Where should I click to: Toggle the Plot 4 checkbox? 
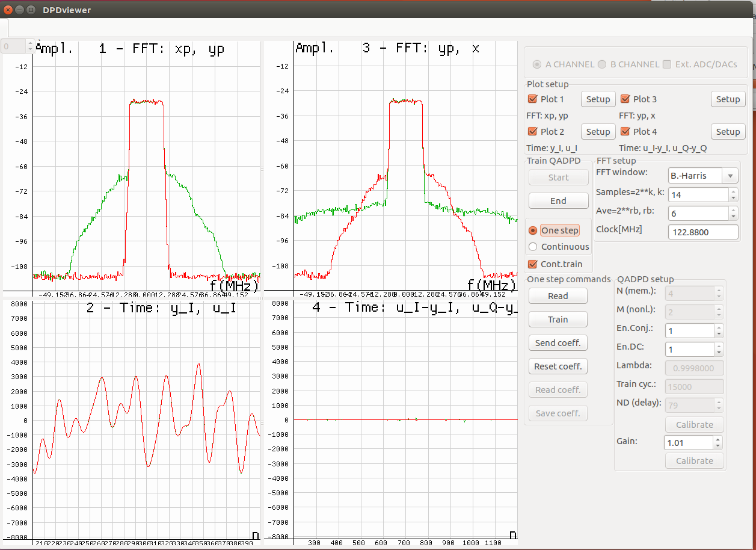coord(625,132)
